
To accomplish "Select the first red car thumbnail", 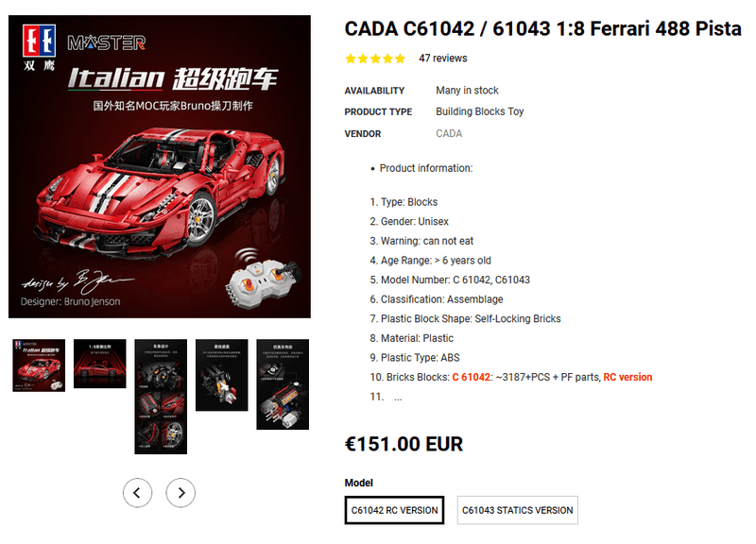I will [39, 365].
